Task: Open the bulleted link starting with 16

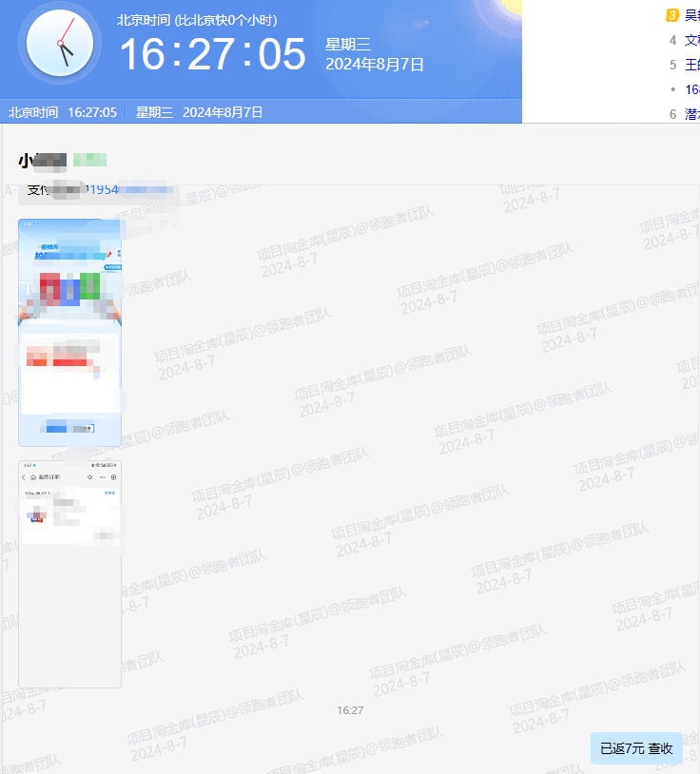Action: click(691, 89)
